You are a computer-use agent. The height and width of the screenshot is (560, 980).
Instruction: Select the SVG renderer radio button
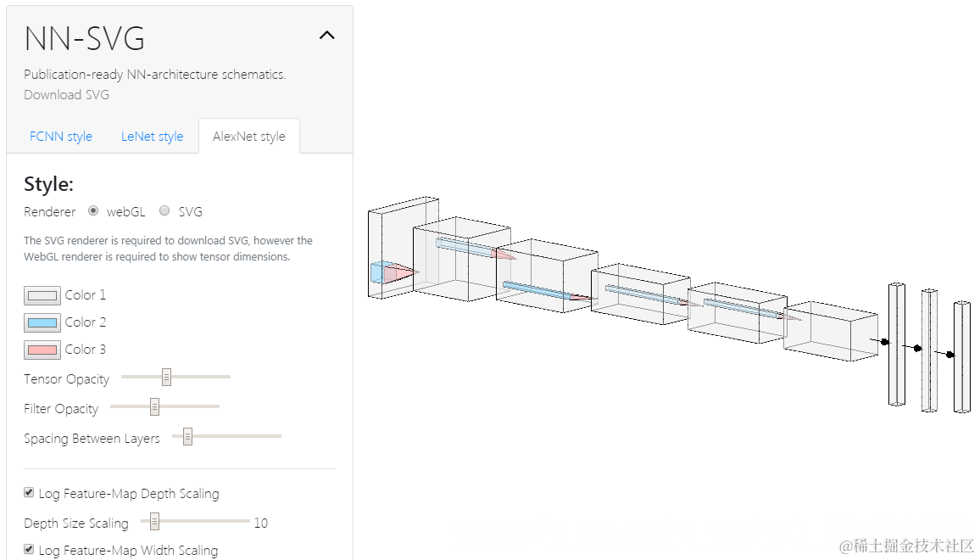click(164, 211)
